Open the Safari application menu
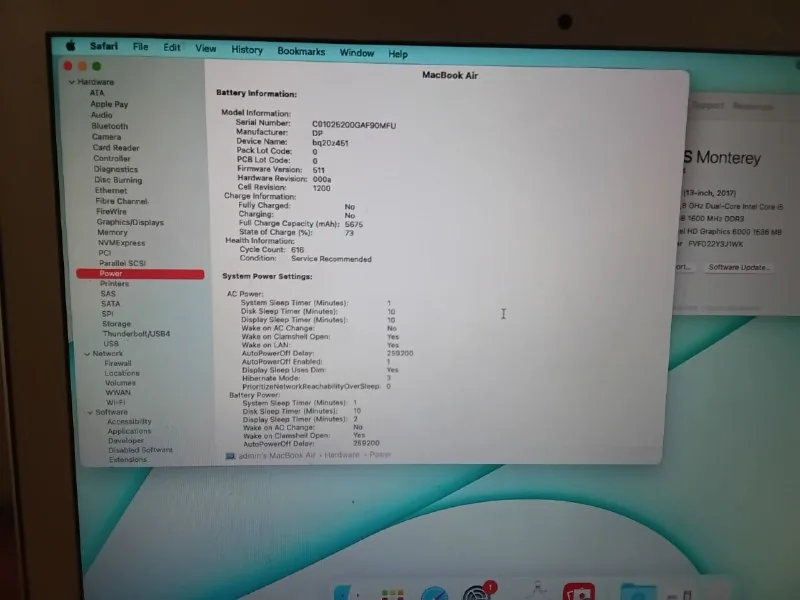This screenshot has height=600, width=800. [x=104, y=46]
